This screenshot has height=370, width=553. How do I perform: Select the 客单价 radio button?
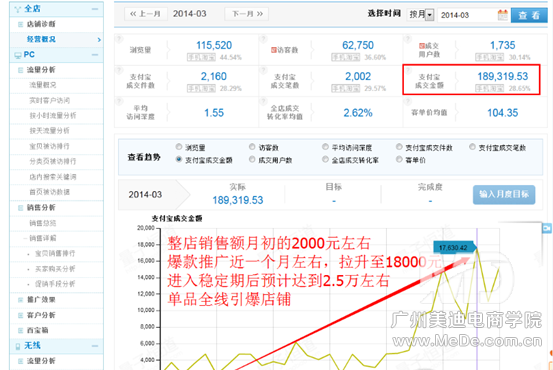tap(399, 159)
